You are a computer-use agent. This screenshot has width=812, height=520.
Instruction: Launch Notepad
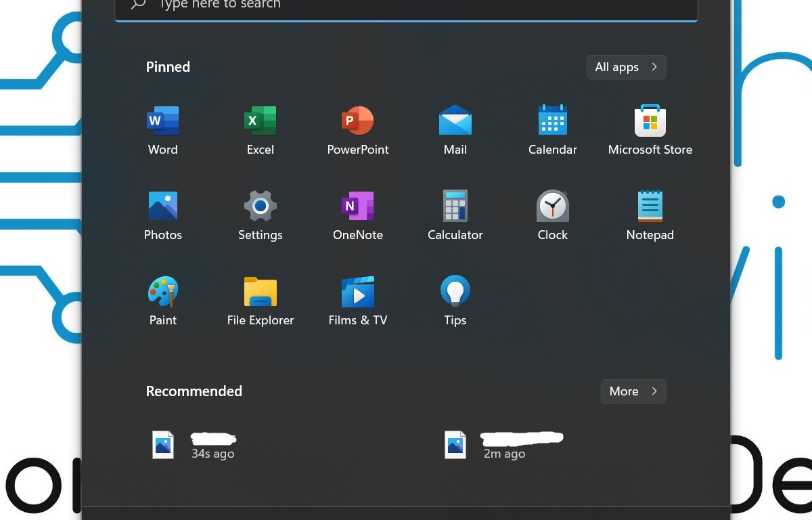tap(650, 215)
